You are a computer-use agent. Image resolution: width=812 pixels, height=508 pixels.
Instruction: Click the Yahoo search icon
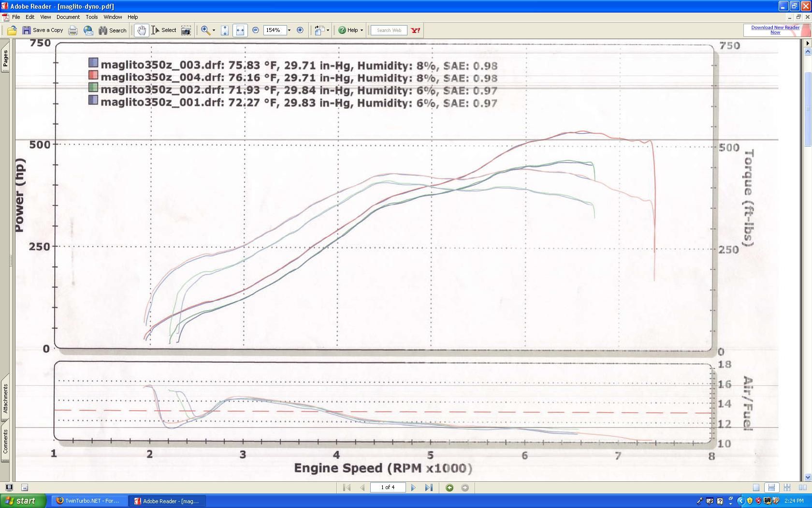pos(415,30)
